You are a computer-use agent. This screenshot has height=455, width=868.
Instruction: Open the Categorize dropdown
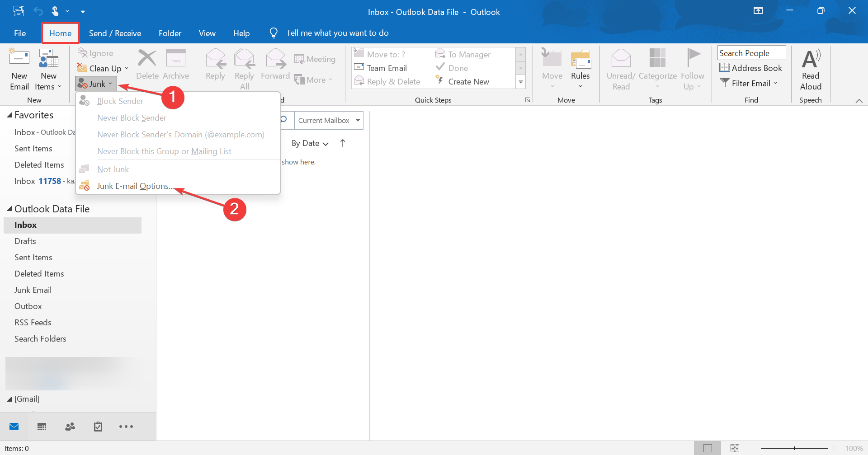pos(657,70)
